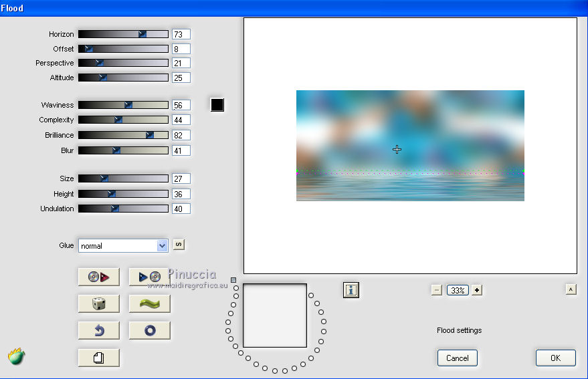This screenshot has height=379, width=588.
Task: Click the Horizon slider
Action: click(x=123, y=34)
